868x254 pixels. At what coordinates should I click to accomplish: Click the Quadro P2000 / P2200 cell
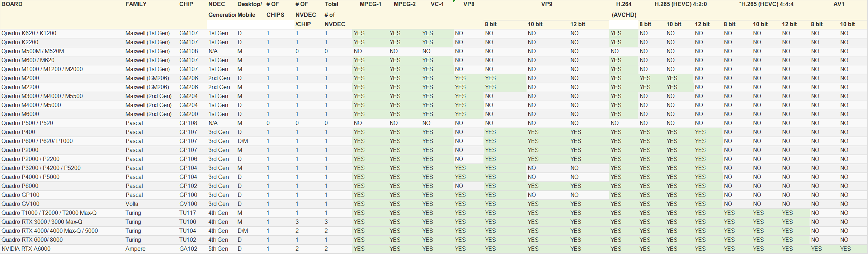[x=30, y=159]
